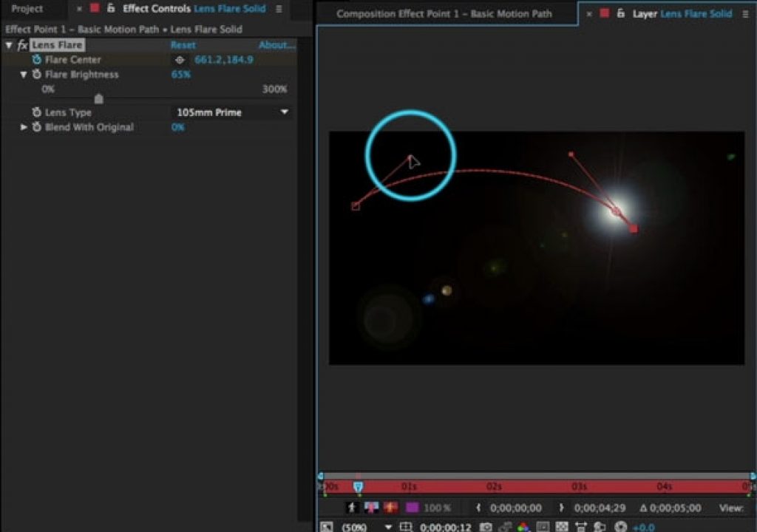Image resolution: width=757 pixels, height=532 pixels.
Task: Toggle the Flare Center stopwatch
Action: (x=37, y=60)
